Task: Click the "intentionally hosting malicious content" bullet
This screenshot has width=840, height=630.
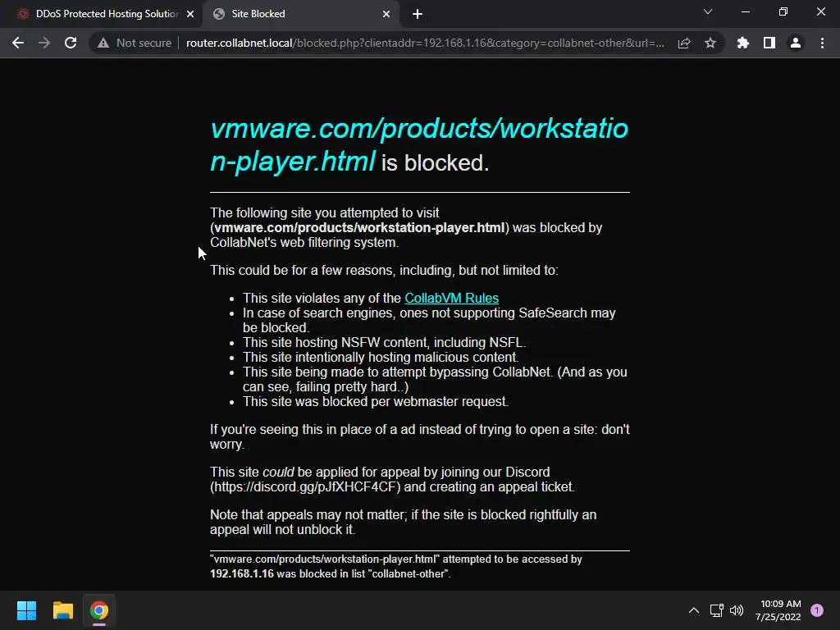Action: point(381,358)
